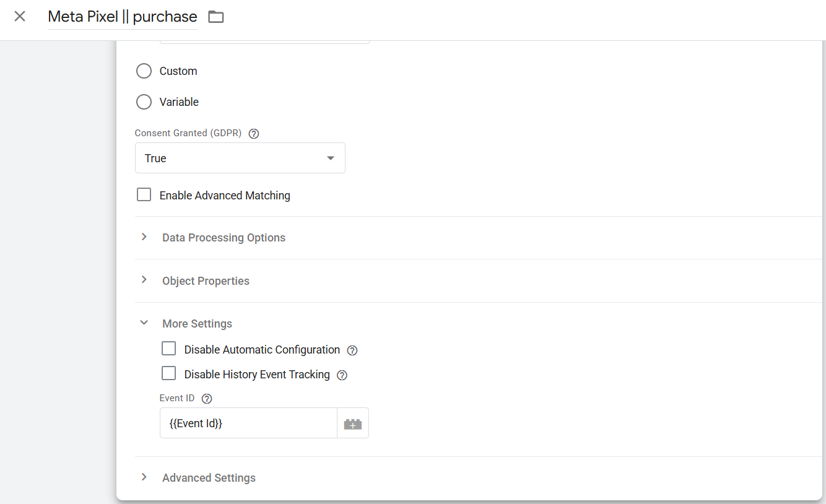
Task: Open the Consent Granted dropdown set to True
Action: point(240,159)
